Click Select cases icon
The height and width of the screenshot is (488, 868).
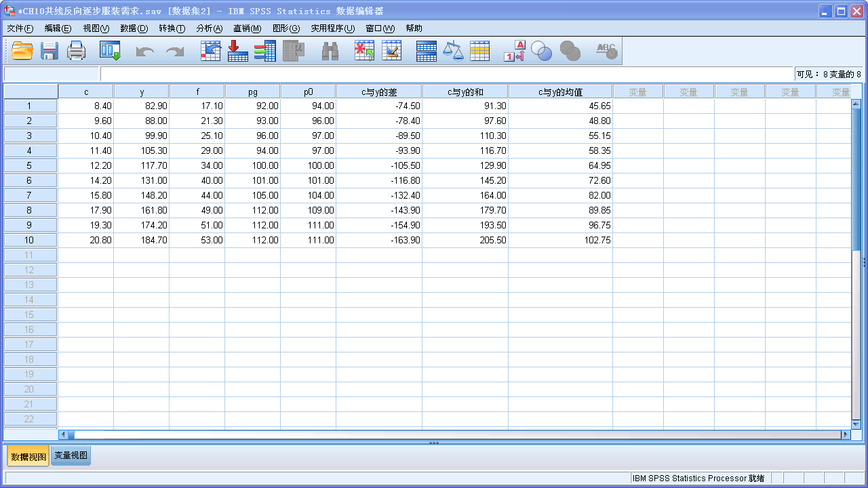(x=479, y=51)
